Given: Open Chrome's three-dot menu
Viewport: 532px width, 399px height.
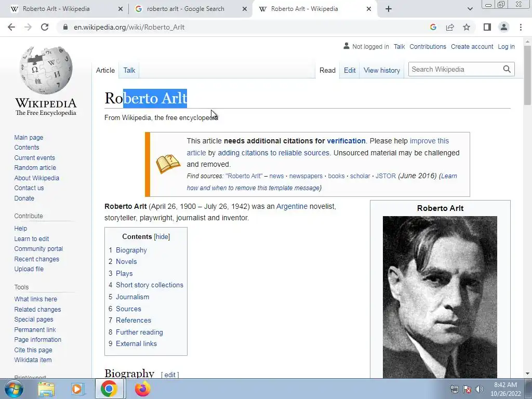Looking at the screenshot, I should tap(521, 27).
